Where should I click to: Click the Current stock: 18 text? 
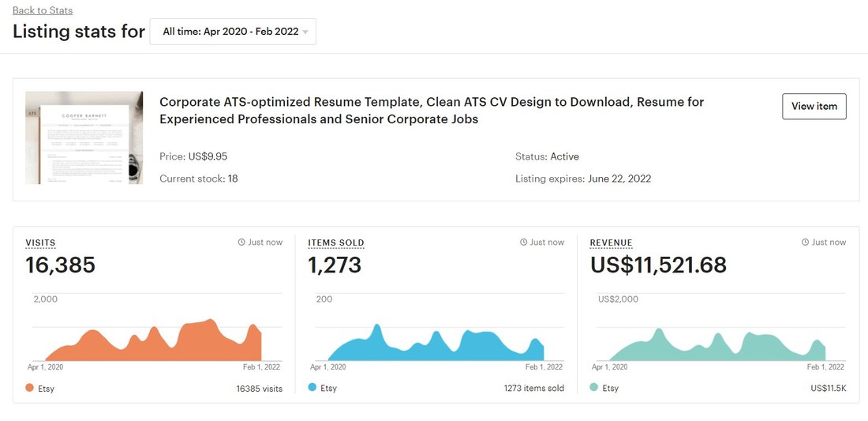point(199,179)
